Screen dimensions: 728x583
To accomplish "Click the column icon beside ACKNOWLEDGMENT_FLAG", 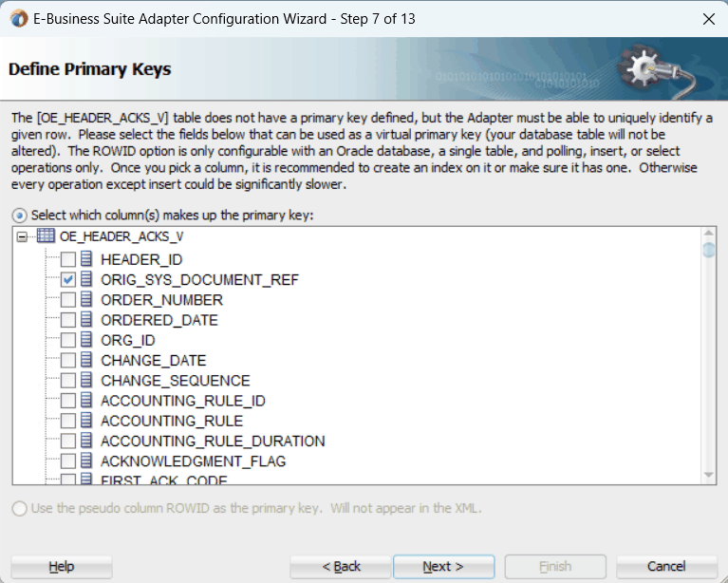I will click(86, 461).
